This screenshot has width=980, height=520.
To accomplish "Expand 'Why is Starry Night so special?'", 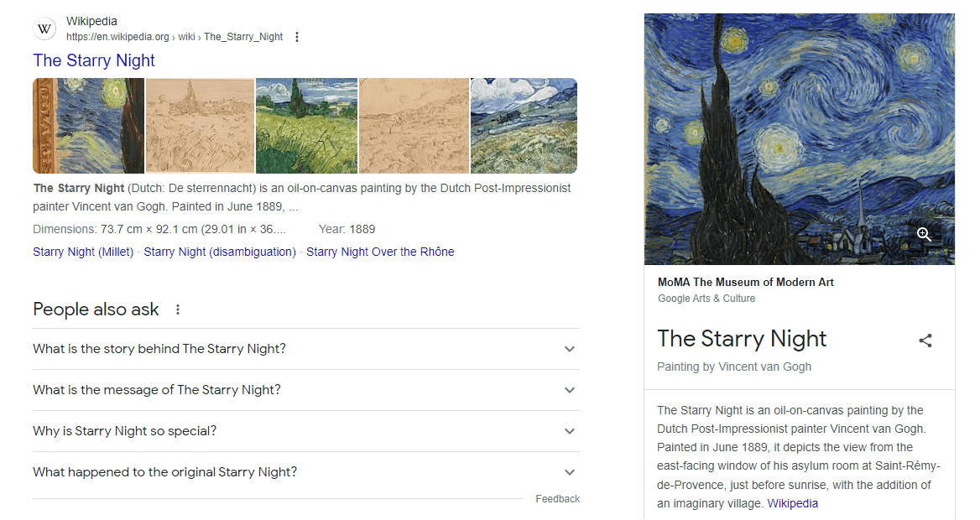I will [x=306, y=431].
